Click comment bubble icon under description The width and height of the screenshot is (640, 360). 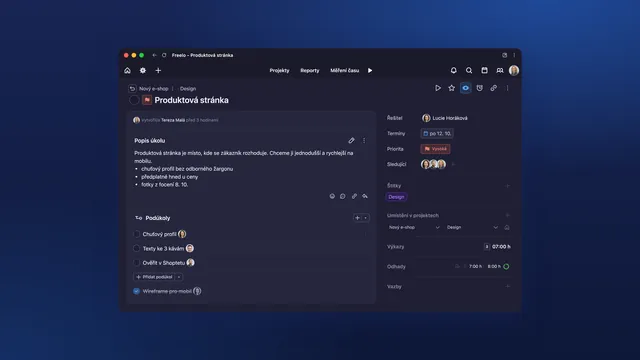click(343, 196)
